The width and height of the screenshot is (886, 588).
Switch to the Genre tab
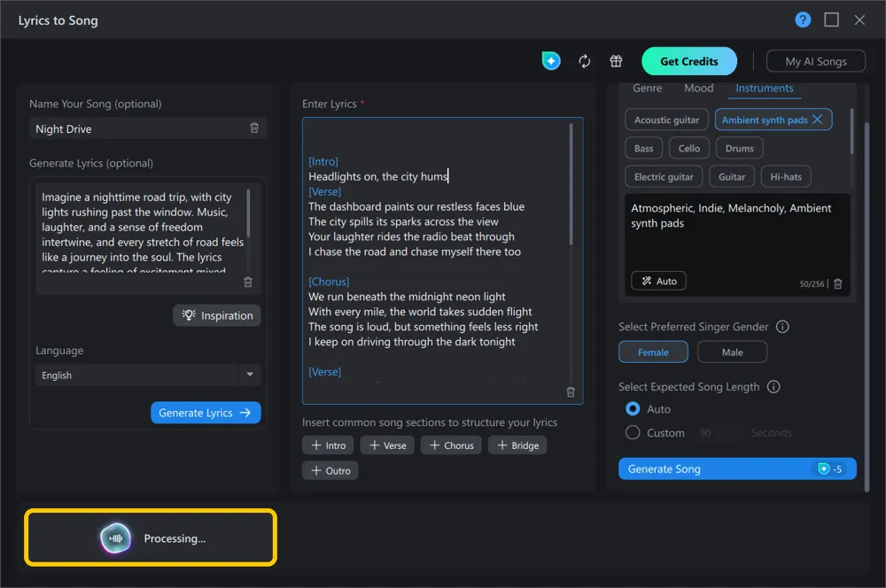647,89
